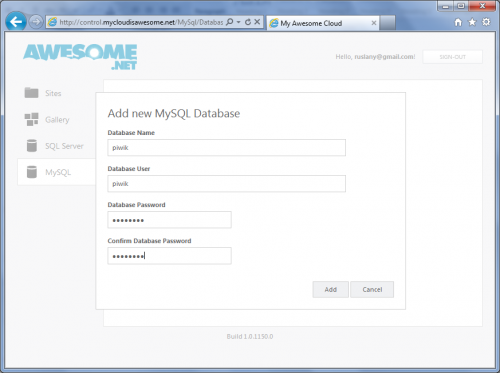Open Gallery in the sidebar
Viewport: 500px width, 373px height.
[57, 119]
